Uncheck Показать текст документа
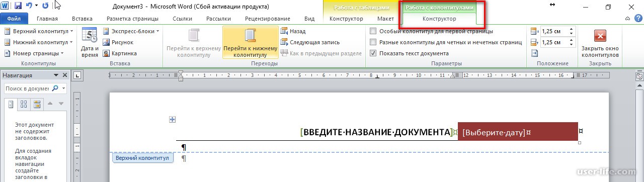Image resolution: width=644 pixels, height=182 pixels. 373,53
